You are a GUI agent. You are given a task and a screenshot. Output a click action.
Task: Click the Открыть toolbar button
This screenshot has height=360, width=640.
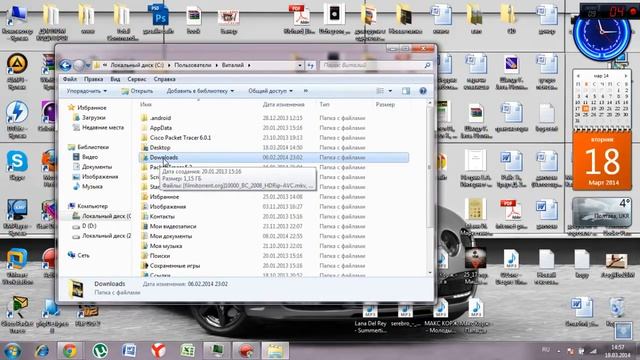(x=137, y=91)
